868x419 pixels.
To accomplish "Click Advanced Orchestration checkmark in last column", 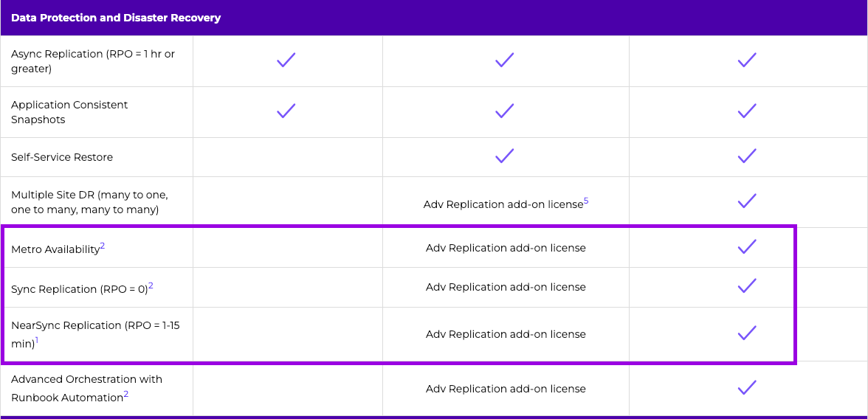I will [747, 387].
